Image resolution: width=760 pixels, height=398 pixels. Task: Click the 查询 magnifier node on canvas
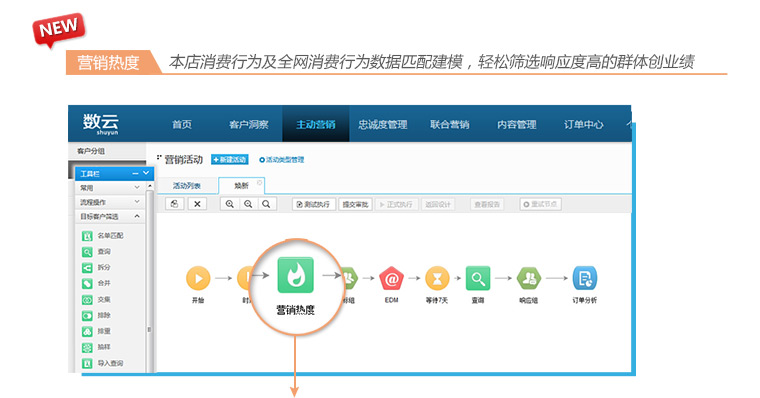(x=478, y=278)
